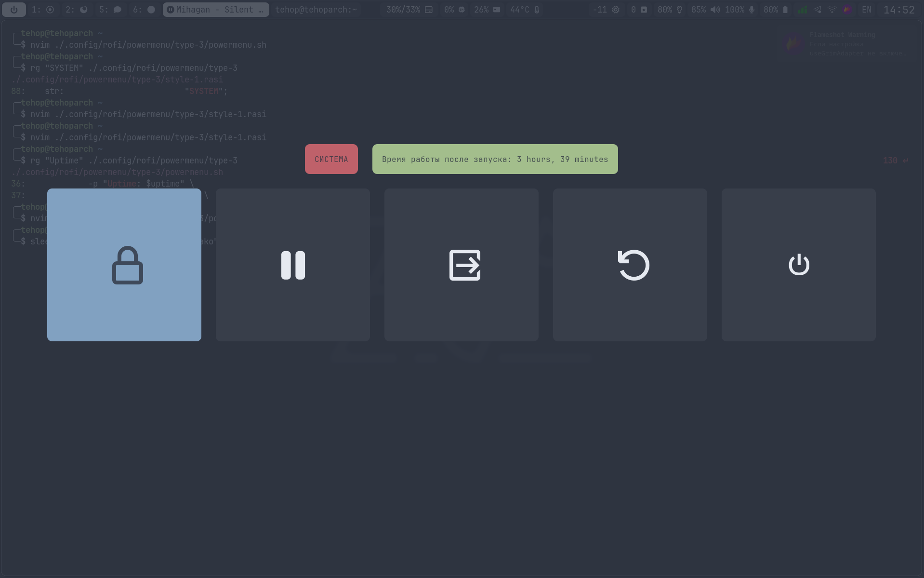Open the 85% volume indicator
Viewport: 924px width, 578px height.
(706, 10)
